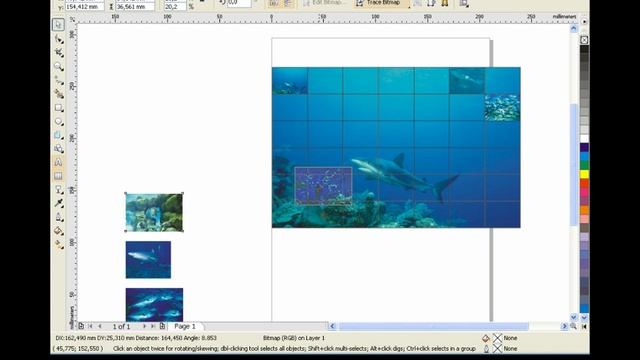Select the Eyedropper tool
The width and height of the screenshot is (640, 360).
pyautogui.click(x=58, y=203)
